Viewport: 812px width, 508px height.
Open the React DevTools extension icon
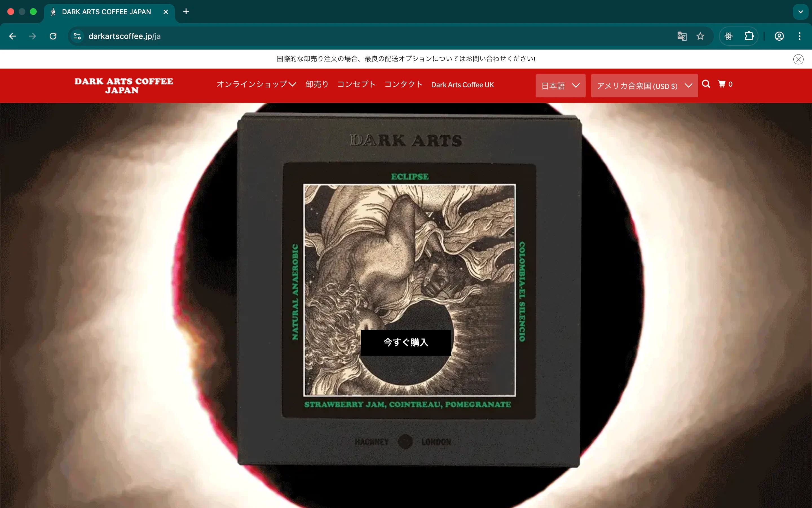[x=728, y=36]
